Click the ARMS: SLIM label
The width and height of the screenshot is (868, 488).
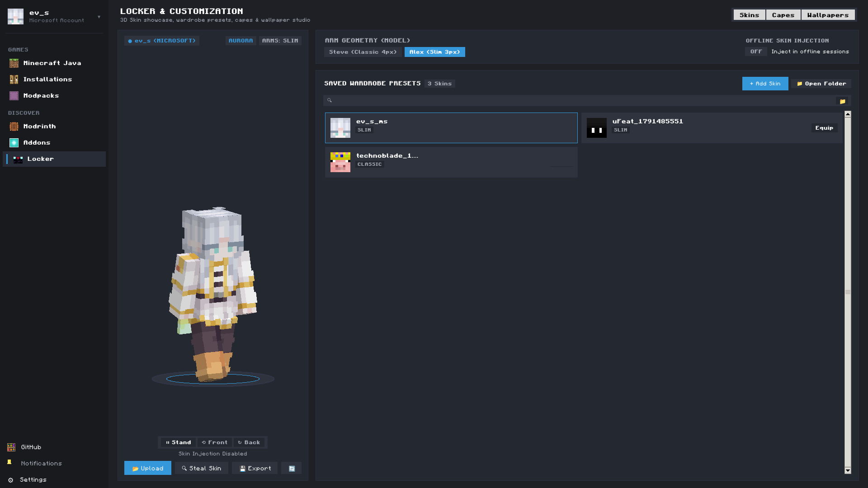[280, 41]
